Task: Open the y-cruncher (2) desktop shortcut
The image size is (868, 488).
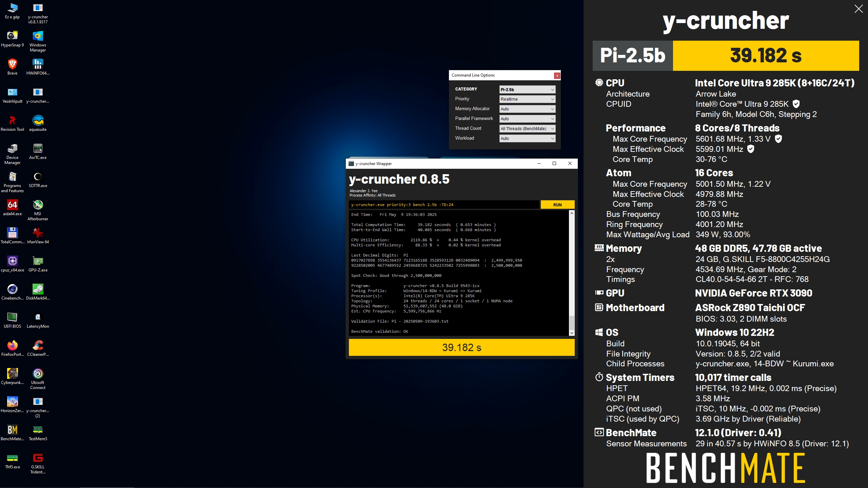Action: pyautogui.click(x=38, y=407)
